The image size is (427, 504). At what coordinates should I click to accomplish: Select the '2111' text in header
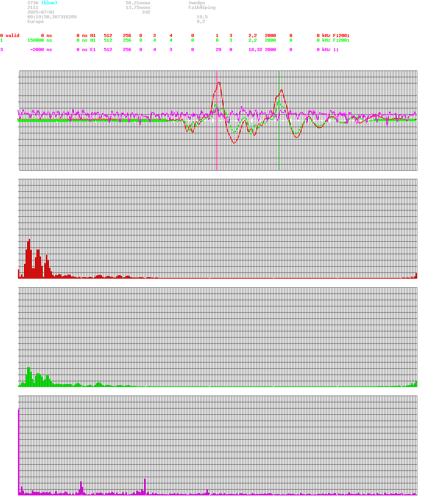[33, 7]
